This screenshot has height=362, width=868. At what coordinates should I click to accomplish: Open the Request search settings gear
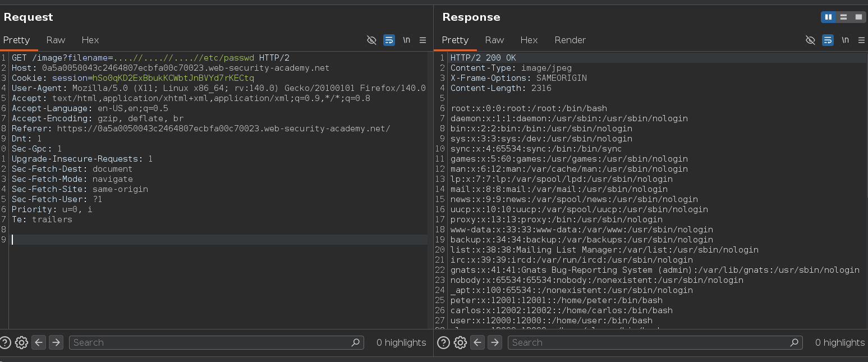pyautogui.click(x=21, y=342)
